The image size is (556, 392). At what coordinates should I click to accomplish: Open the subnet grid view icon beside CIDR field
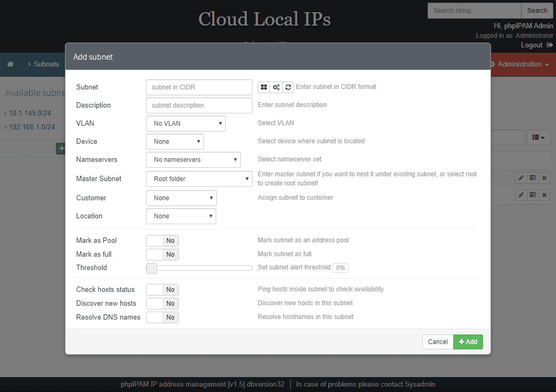(x=263, y=87)
